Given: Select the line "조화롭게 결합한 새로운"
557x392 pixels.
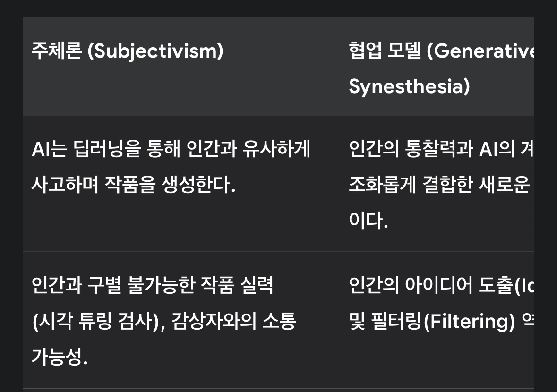Looking at the screenshot, I should click(x=439, y=184).
